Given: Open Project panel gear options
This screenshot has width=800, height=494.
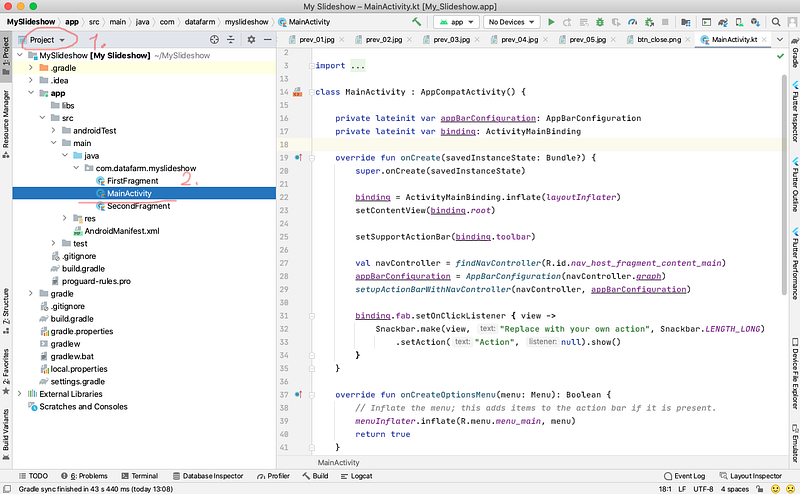Looking at the screenshot, I should (x=251, y=39).
